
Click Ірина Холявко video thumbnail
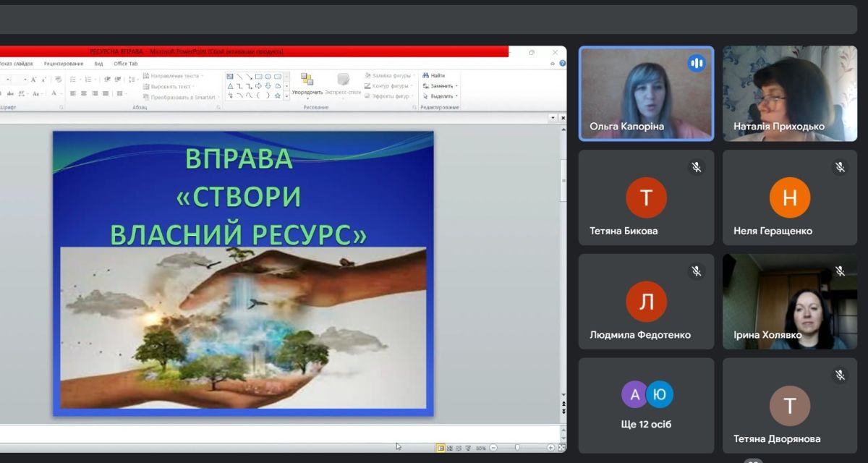pyautogui.click(x=789, y=302)
